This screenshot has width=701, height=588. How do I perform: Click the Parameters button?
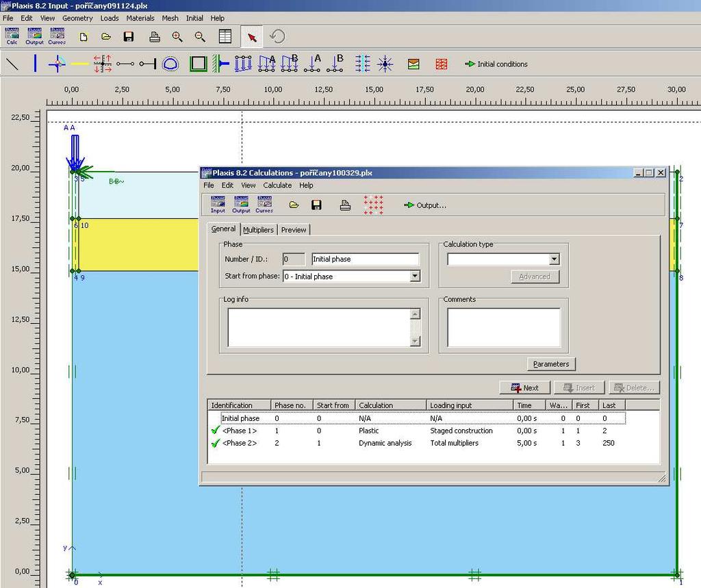click(x=551, y=364)
